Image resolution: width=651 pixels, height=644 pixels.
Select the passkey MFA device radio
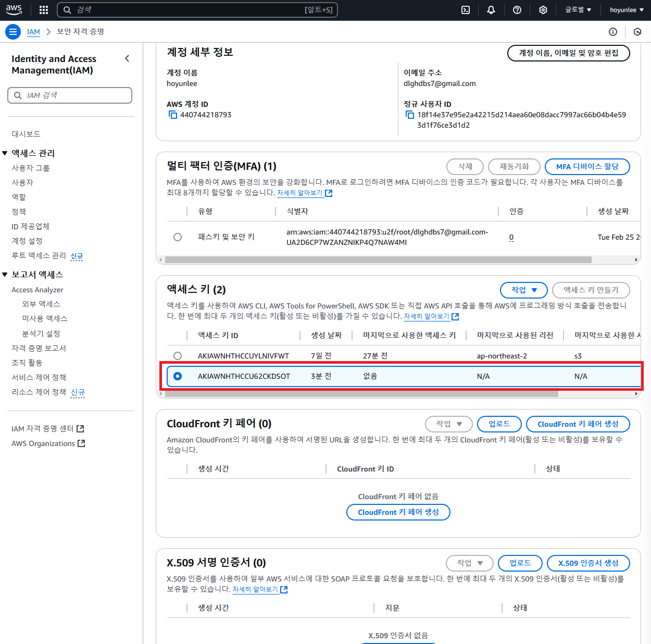point(178,237)
